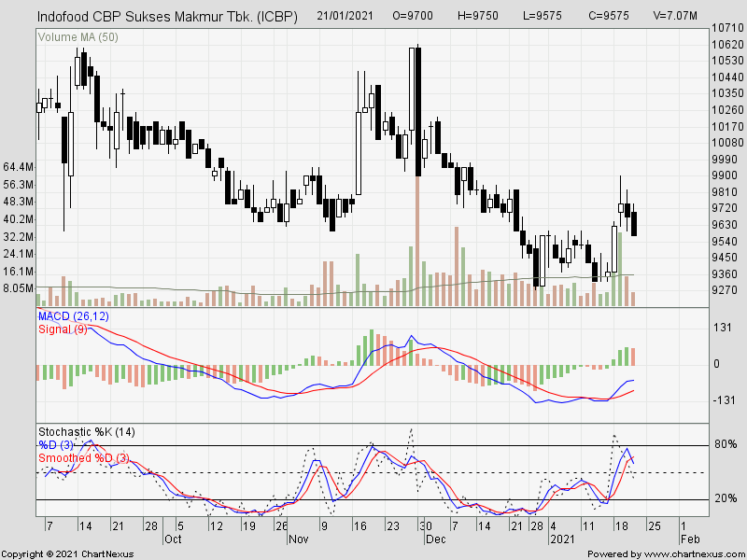The height and width of the screenshot is (560, 747).
Task: Click the 10350 price axis label
Action: click(x=727, y=94)
